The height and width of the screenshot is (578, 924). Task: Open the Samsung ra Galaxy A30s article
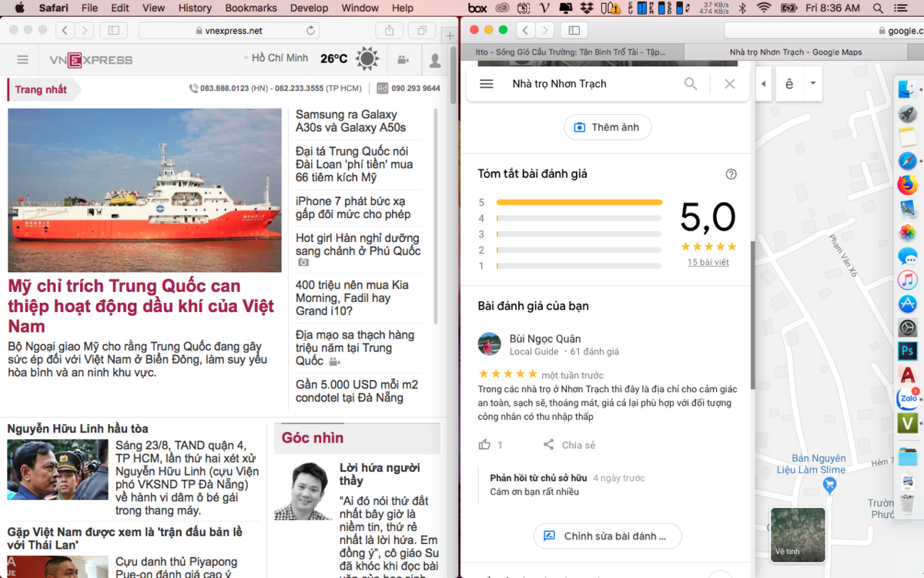350,121
